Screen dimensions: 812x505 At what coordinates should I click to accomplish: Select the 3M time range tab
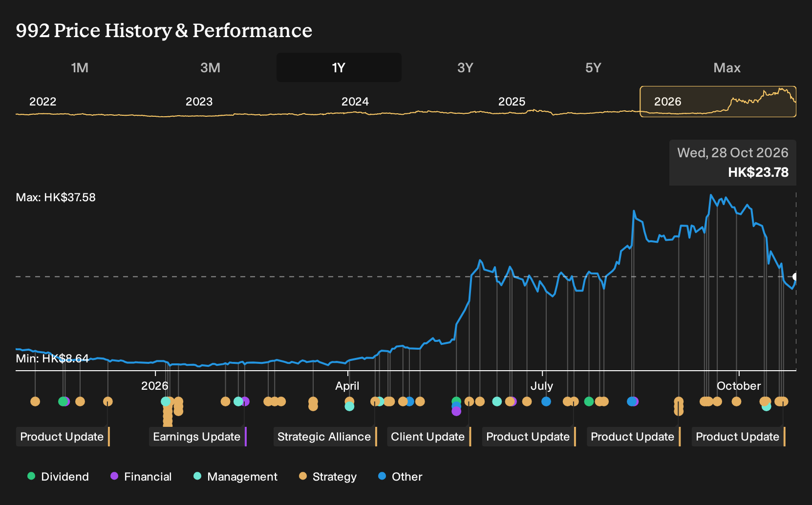(210, 67)
